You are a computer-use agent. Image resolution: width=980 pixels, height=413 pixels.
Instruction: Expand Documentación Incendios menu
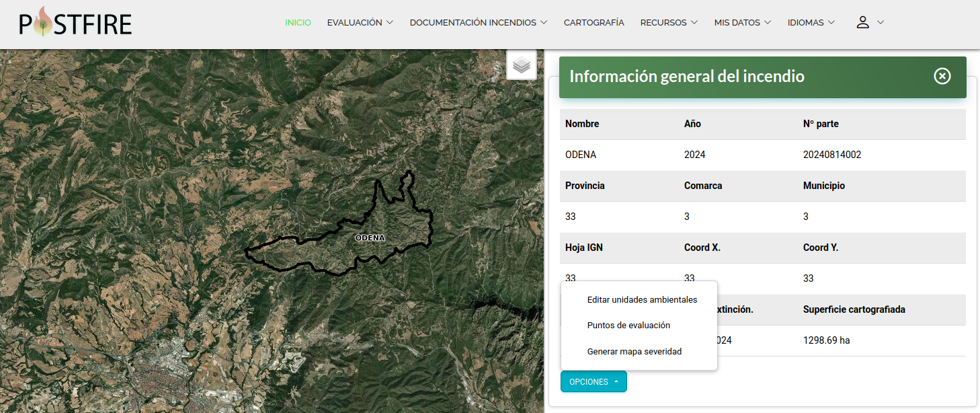pyautogui.click(x=478, y=22)
